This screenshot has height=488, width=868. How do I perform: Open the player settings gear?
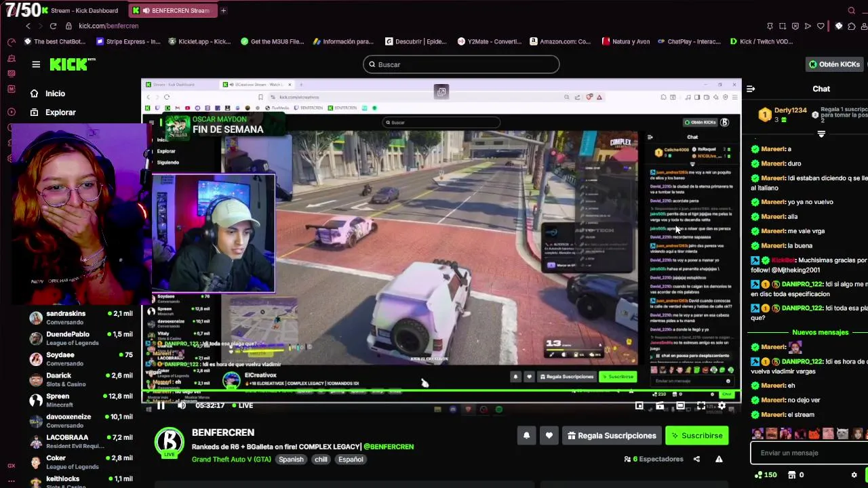pyautogui.click(x=722, y=405)
